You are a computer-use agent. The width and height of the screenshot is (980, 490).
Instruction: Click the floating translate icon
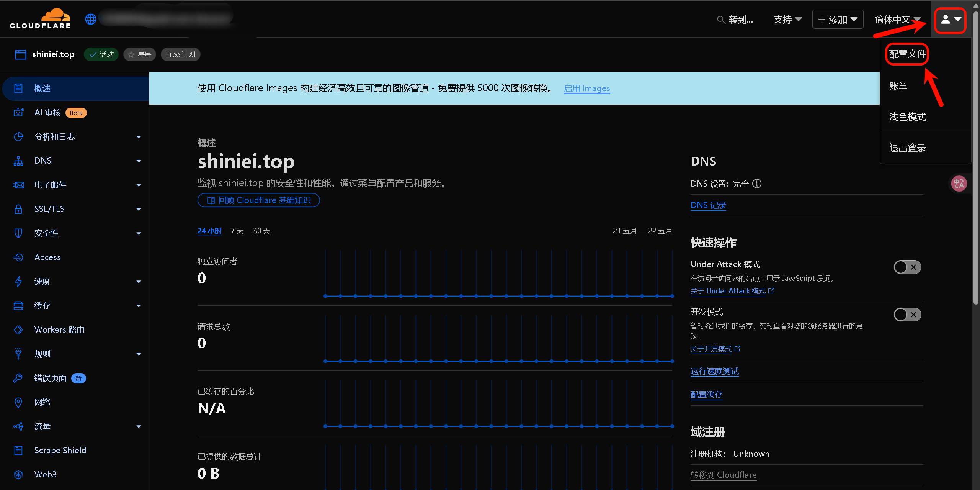click(x=959, y=184)
